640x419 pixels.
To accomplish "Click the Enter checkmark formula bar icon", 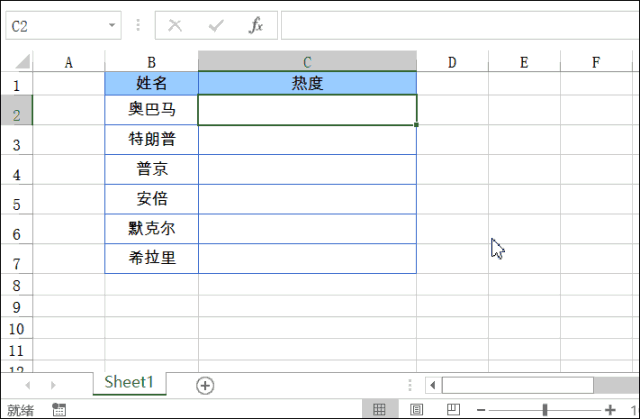I will 216,26.
